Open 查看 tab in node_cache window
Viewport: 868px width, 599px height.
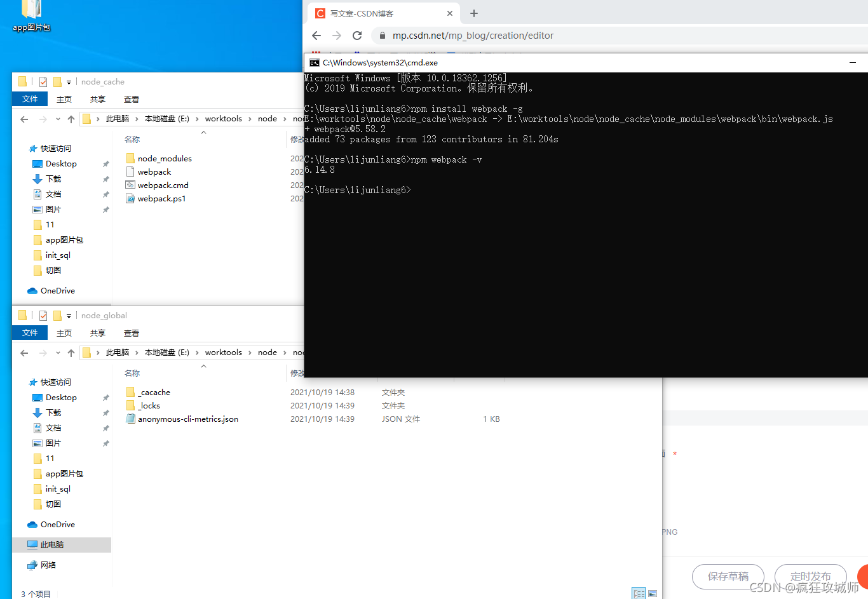point(132,100)
